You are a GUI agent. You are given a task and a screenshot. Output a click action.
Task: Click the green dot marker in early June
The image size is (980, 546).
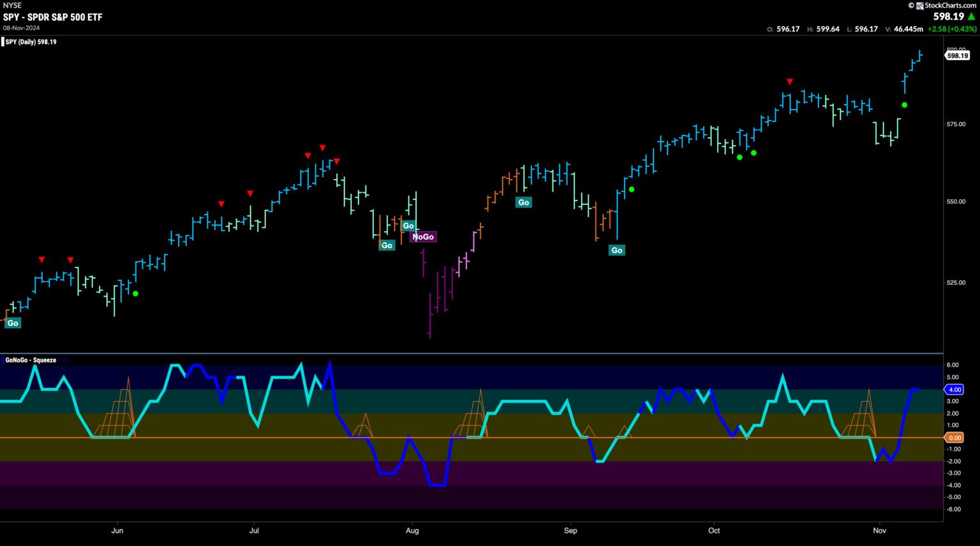[x=135, y=294]
